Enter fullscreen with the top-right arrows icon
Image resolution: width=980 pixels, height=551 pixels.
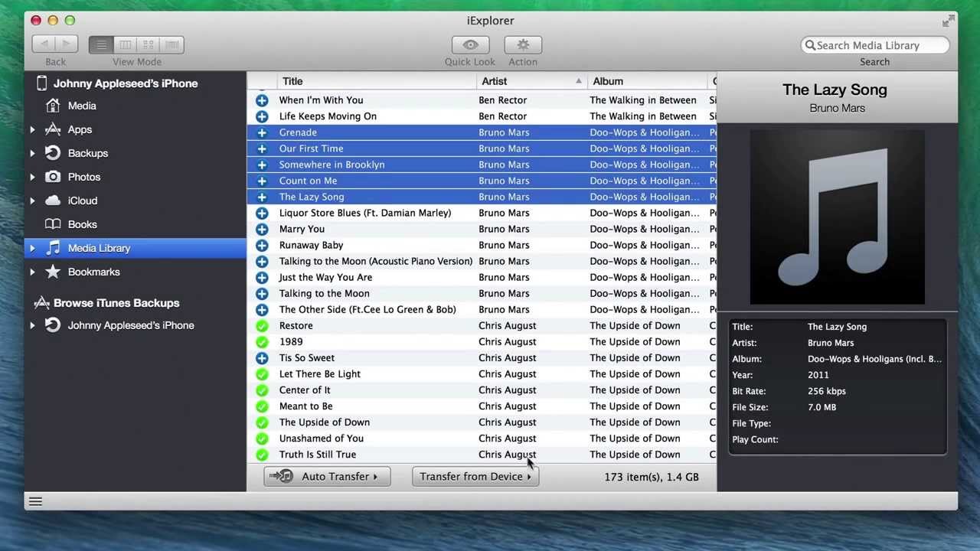pyautogui.click(x=949, y=21)
